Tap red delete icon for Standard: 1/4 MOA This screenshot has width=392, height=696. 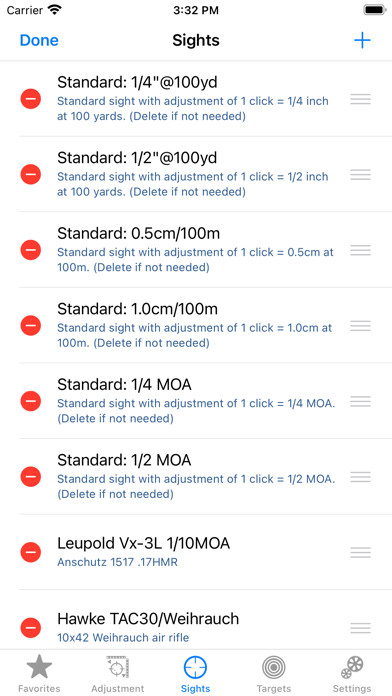coord(31,401)
